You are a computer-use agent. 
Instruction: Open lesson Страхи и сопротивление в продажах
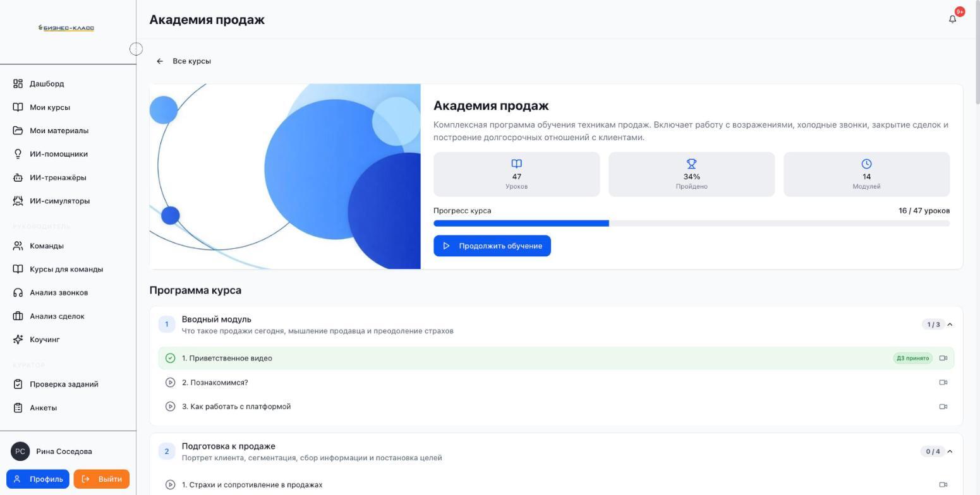click(x=556, y=485)
